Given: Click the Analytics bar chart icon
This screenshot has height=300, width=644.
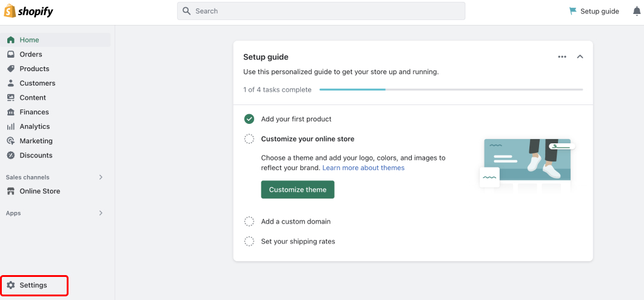Looking at the screenshot, I should point(11,126).
